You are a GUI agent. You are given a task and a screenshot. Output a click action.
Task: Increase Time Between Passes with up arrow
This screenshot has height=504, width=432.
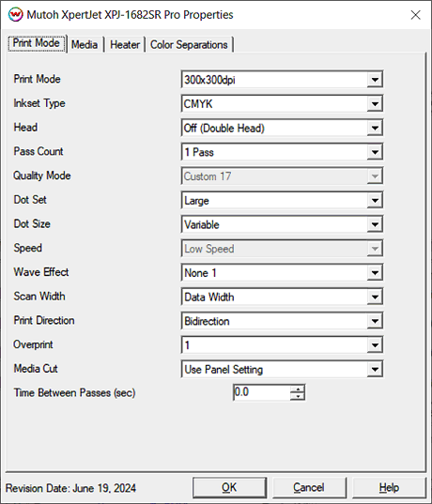298,389
